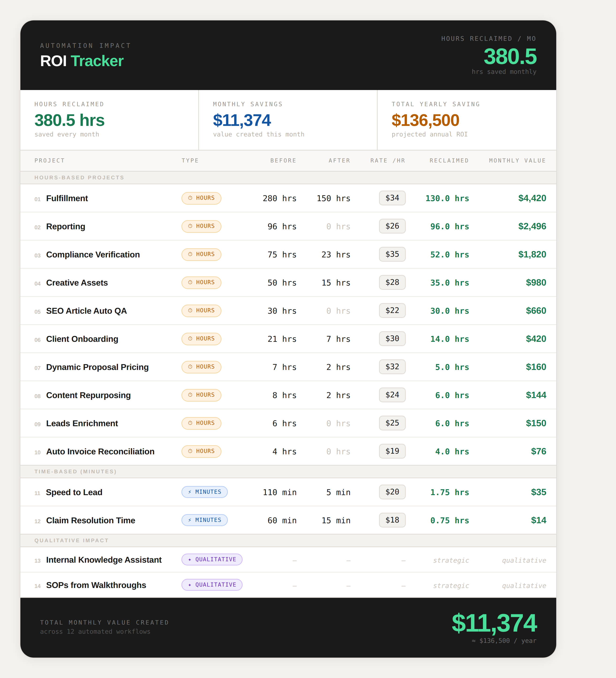Image resolution: width=616 pixels, height=678 pixels.
Task: Select the Compliance Verification project name
Action: point(93,255)
